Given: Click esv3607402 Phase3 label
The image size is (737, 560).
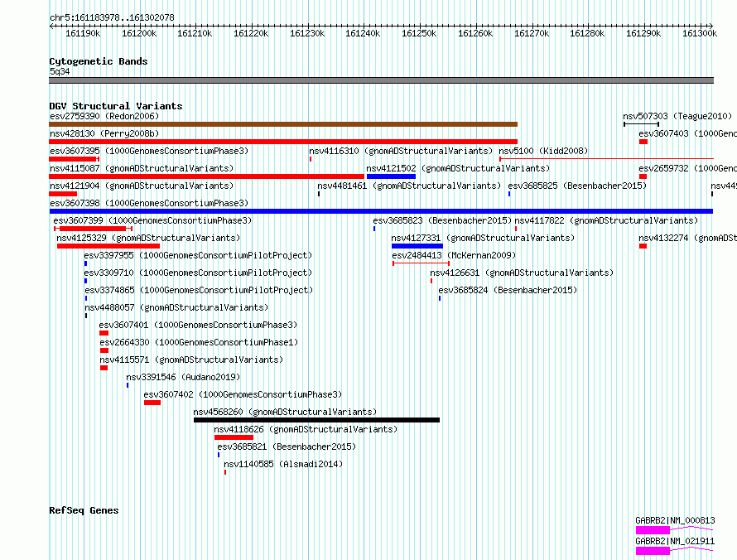Looking at the screenshot, I should click(x=243, y=394).
